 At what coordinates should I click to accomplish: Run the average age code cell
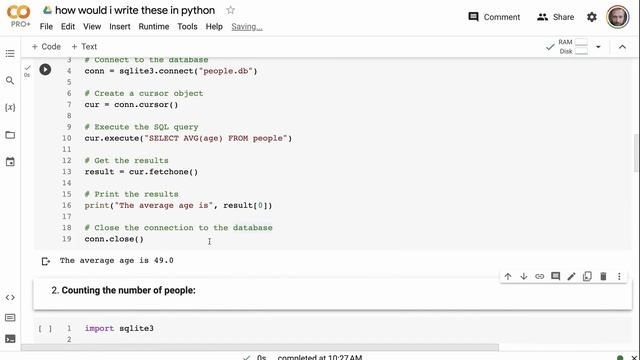pyautogui.click(x=45, y=69)
